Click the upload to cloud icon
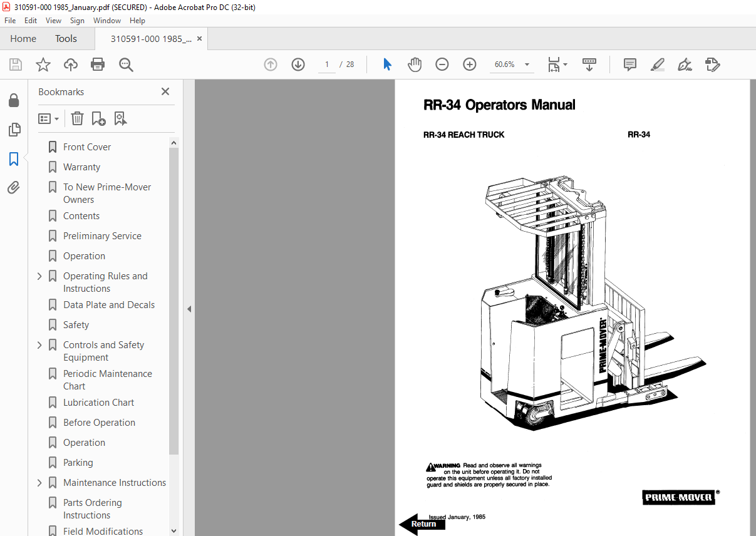This screenshot has width=756, height=536. [x=71, y=64]
